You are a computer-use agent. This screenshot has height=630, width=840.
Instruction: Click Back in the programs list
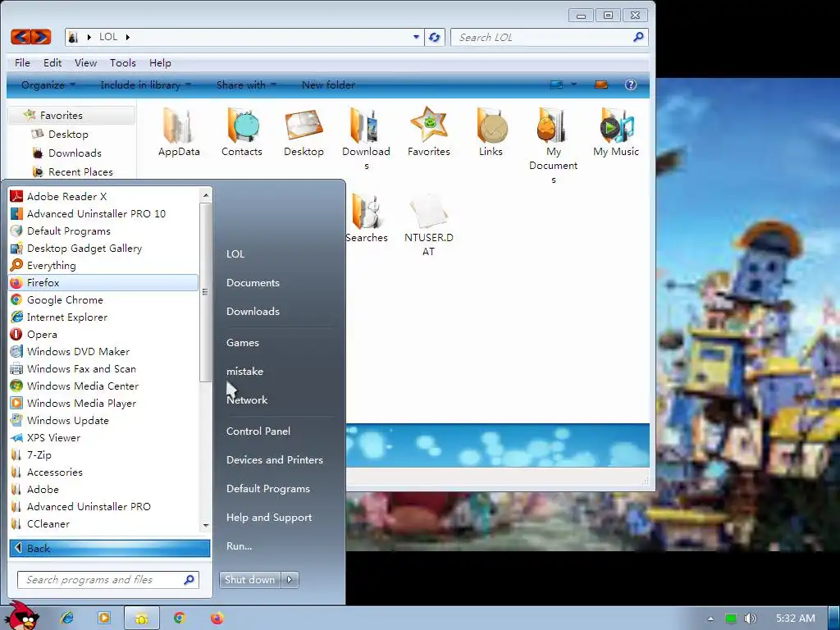[x=109, y=548]
